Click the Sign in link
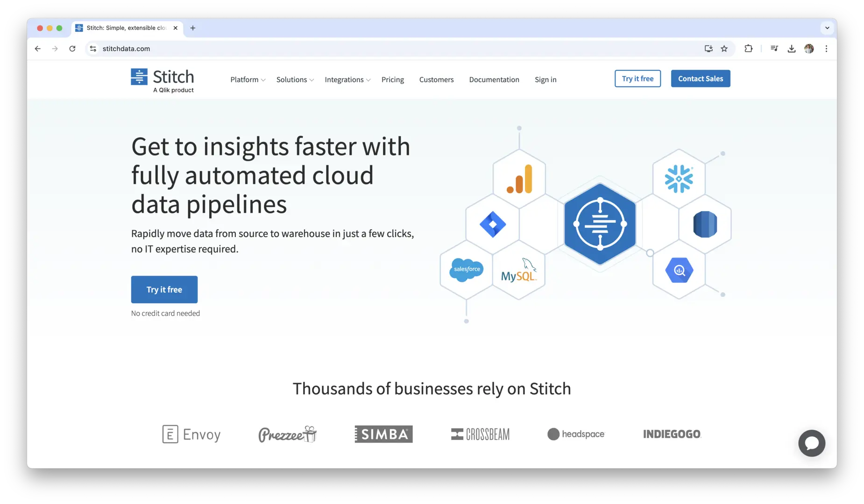Screen dimensions: 864x504 pyautogui.click(x=545, y=80)
